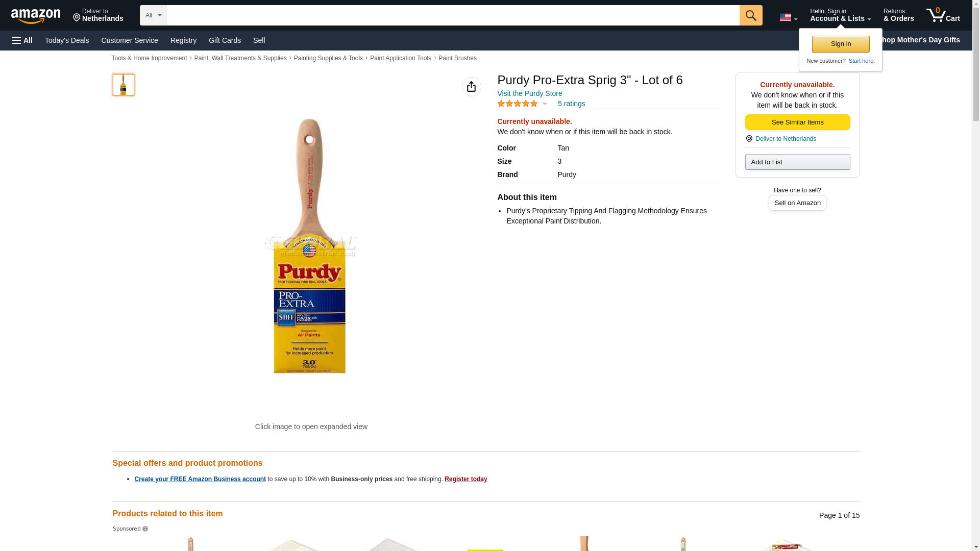Click the sponsored info icon
The image size is (980, 551).
[x=145, y=529]
